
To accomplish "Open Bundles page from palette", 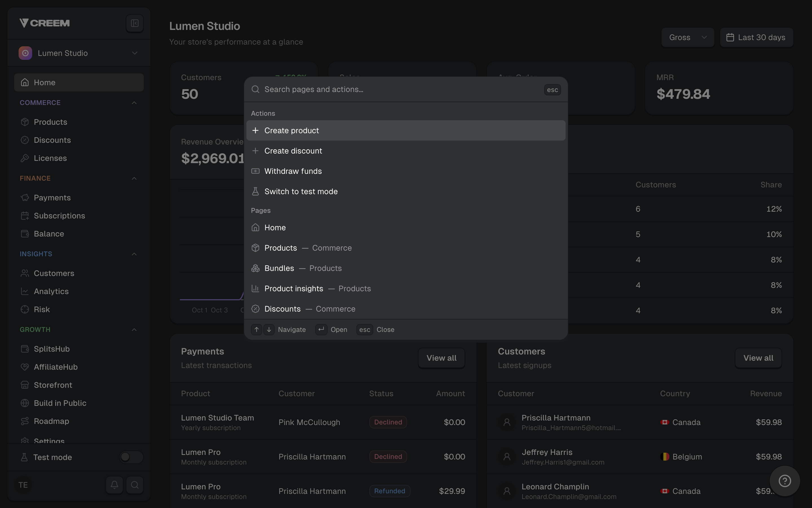I will [406, 268].
